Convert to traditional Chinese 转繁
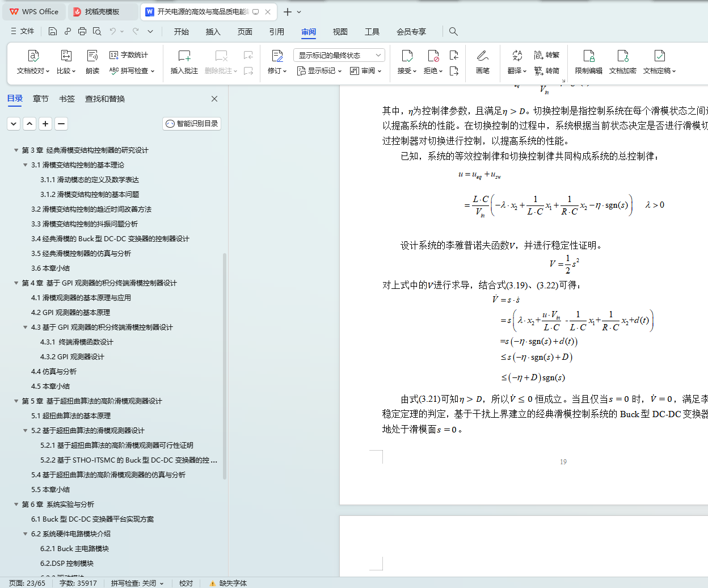The image size is (708, 588). 547,55
